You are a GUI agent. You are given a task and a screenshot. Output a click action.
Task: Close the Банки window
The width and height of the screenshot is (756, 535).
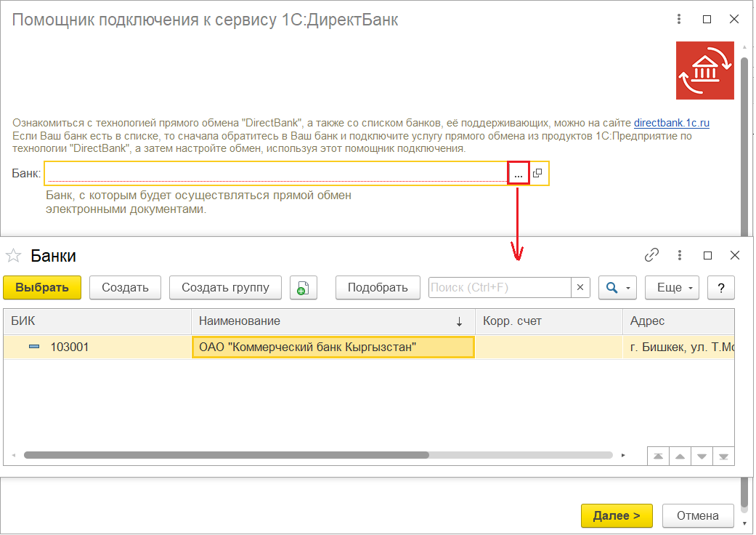click(x=735, y=255)
